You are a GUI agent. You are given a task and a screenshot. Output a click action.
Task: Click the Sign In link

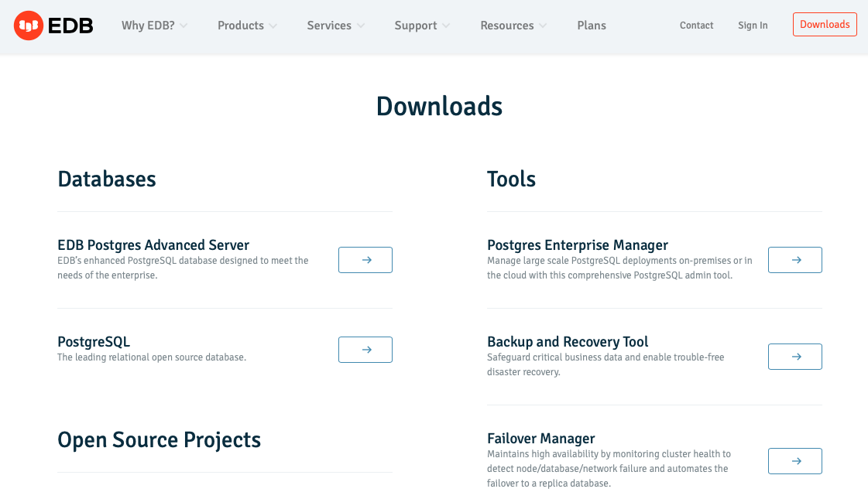point(753,26)
